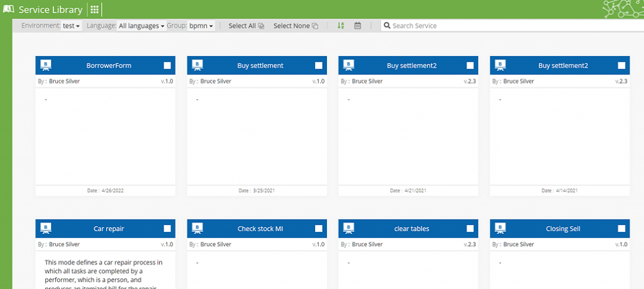
Task: Expand the All languages dropdown
Action: tap(142, 26)
